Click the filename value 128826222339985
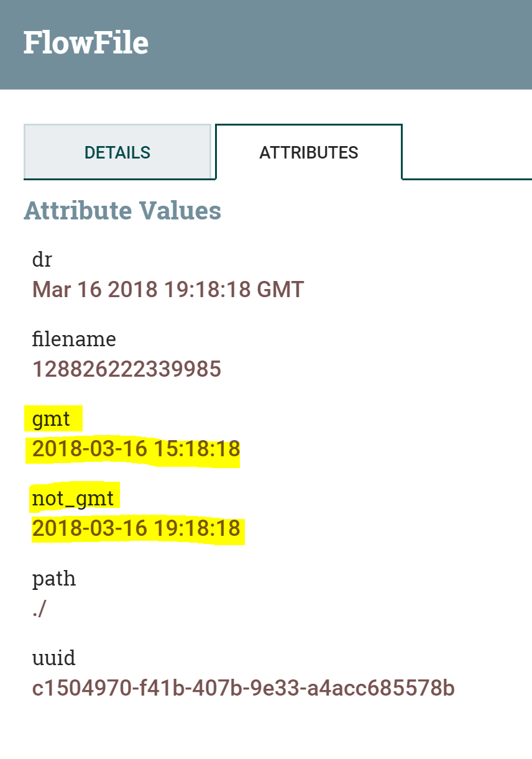Screen dimensions: 532x759 coord(127,369)
